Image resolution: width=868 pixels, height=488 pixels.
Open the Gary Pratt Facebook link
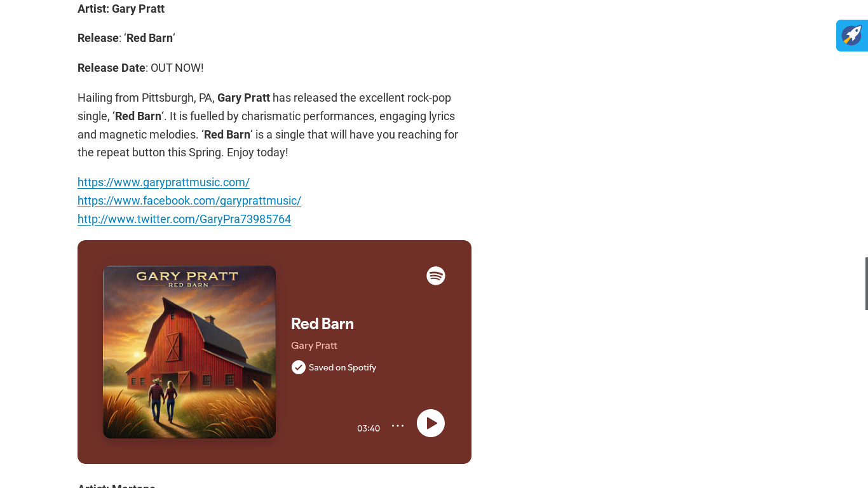pyautogui.click(x=189, y=201)
